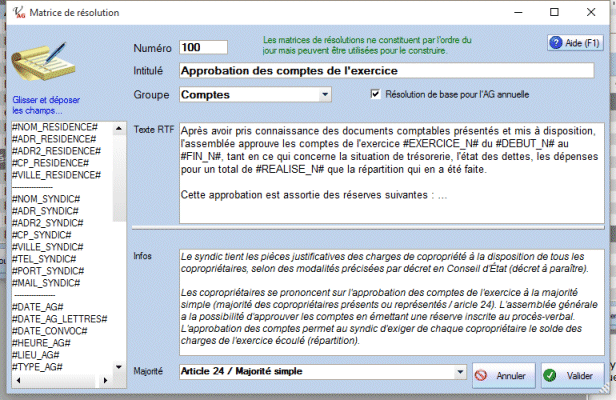Screen dimensions: 616x400
Task: Select #LIEU_AG# field
Action: (x=36, y=355)
